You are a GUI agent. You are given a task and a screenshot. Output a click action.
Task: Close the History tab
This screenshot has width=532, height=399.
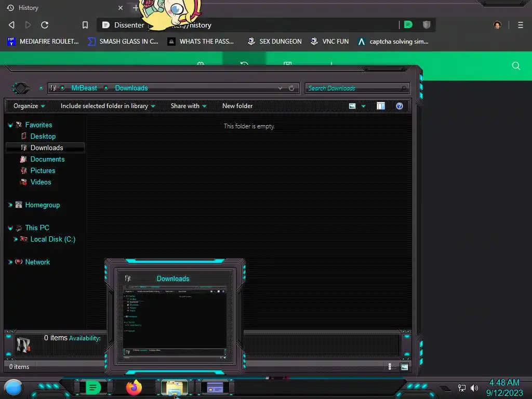pos(121,7)
